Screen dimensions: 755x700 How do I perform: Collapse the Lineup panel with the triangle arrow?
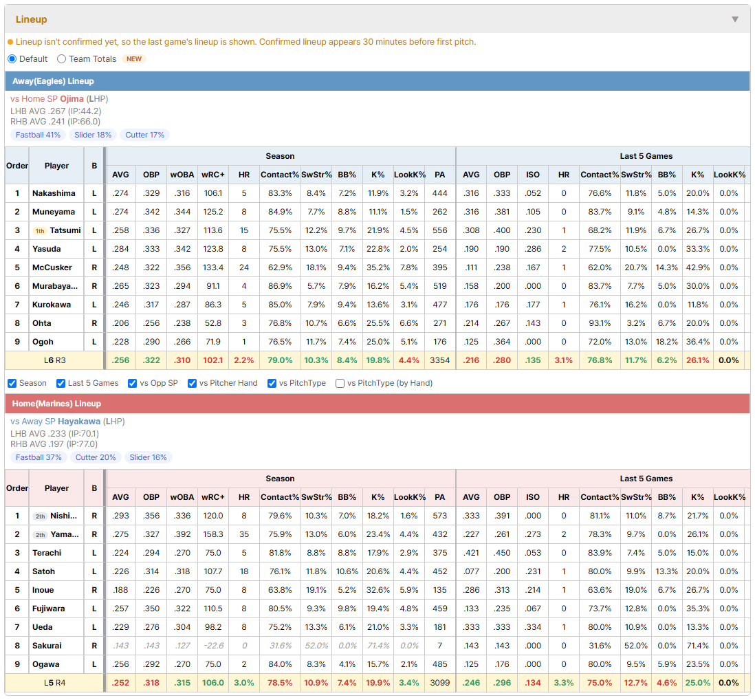coord(735,19)
